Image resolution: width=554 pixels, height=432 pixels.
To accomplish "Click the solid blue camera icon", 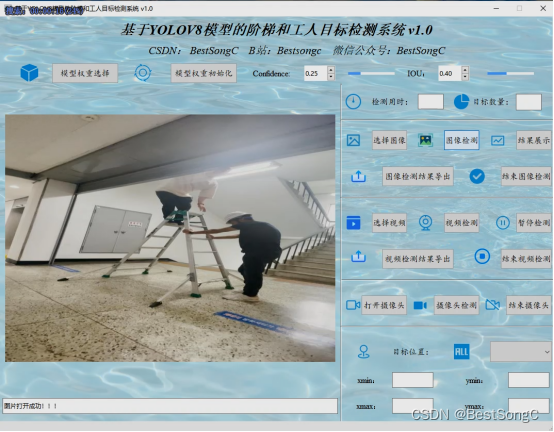I will click(x=420, y=305).
